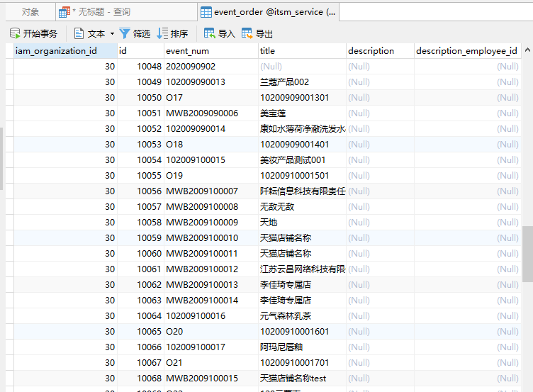Select event_num cell O17
The width and height of the screenshot is (533, 392).
click(211, 98)
